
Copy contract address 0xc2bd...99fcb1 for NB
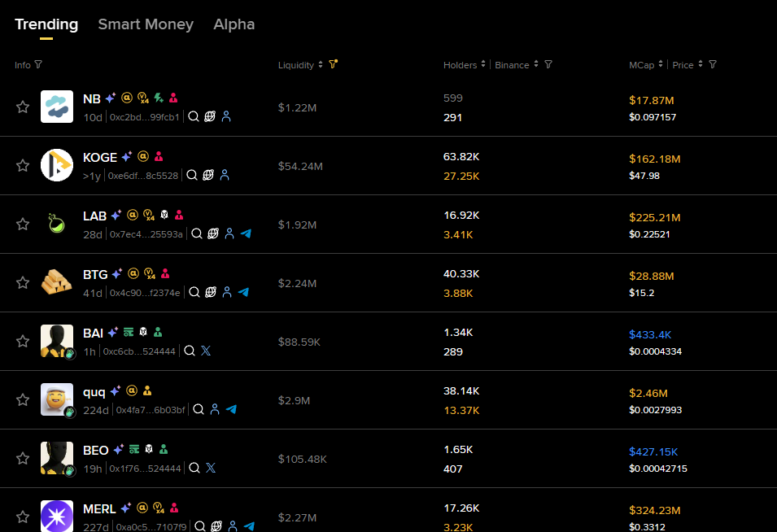145,116
